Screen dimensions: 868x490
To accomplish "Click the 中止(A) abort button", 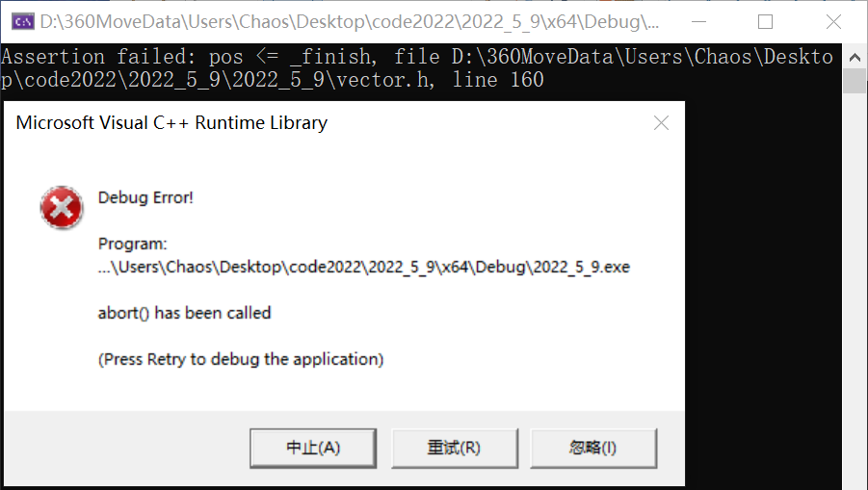I will click(313, 448).
